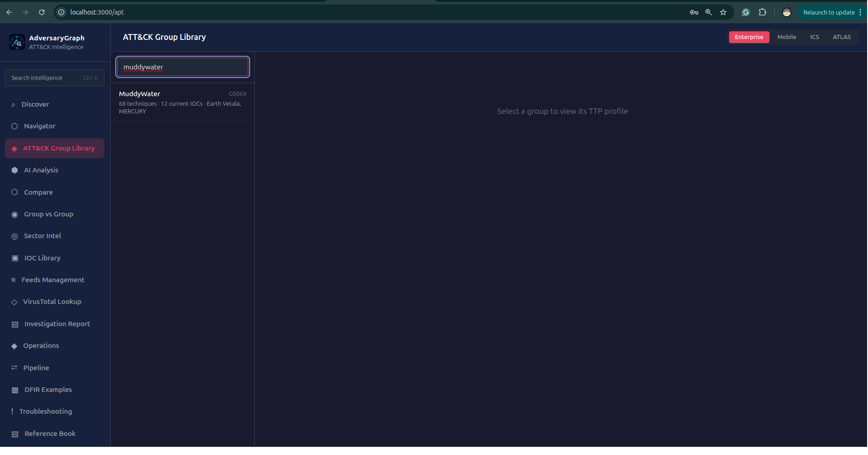
Task: Open Reference Book page
Action: pyautogui.click(x=54, y=434)
